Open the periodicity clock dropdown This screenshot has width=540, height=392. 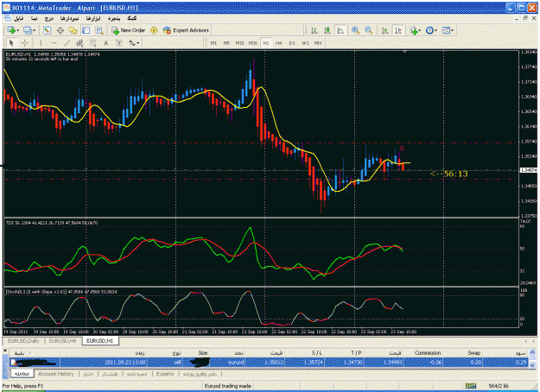click(x=431, y=30)
